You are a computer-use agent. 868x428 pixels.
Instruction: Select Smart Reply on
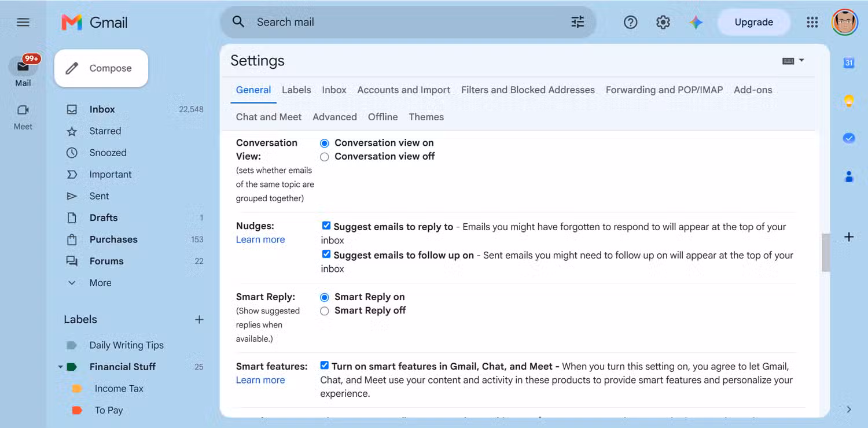(x=325, y=297)
